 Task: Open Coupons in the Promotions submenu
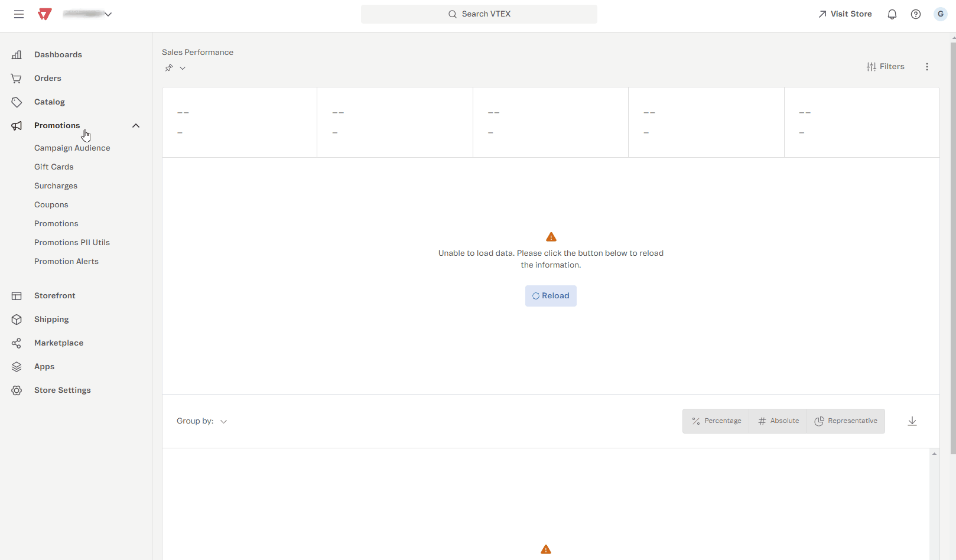click(51, 205)
